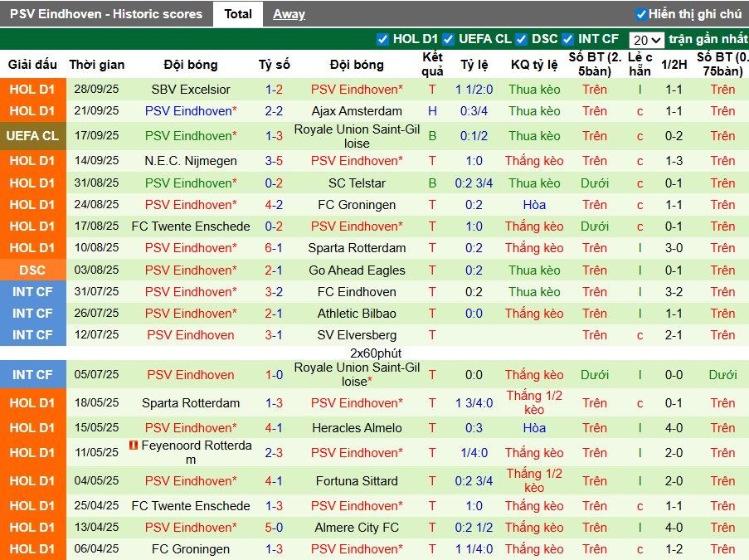Open the SBV Excelsior team link
The image size is (749, 560).
tap(191, 90)
